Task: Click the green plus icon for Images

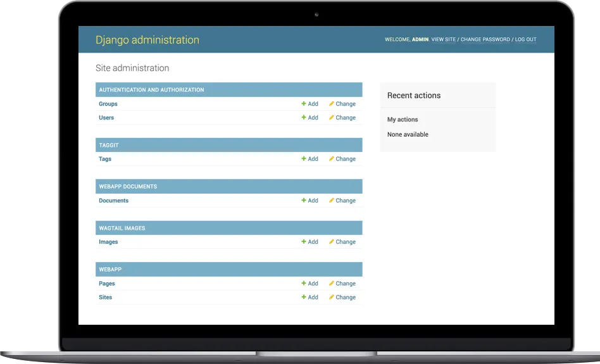Action: (304, 242)
